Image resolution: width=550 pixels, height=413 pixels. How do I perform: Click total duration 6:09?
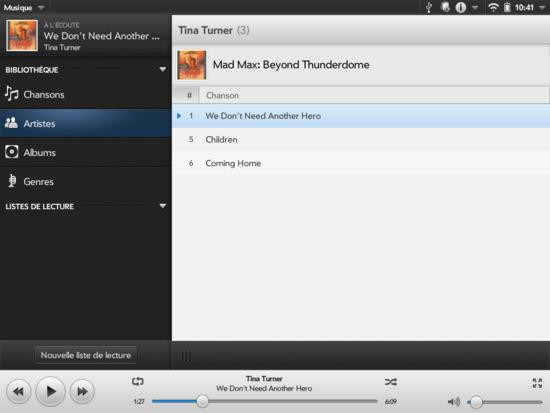390,401
